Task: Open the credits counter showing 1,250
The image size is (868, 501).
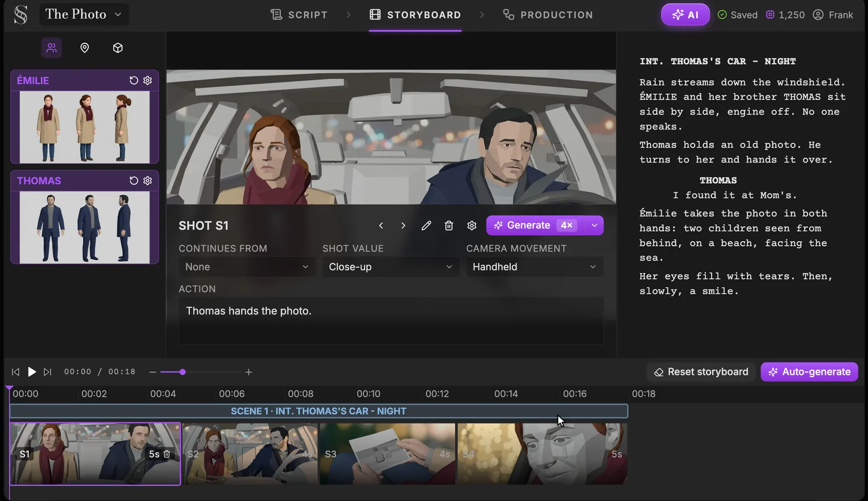Action: click(x=784, y=15)
